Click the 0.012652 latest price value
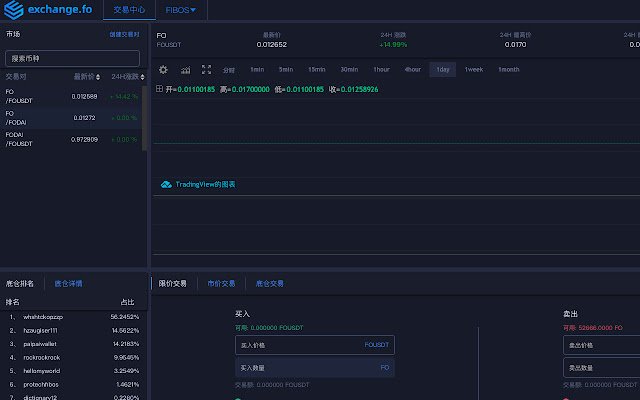Viewport: 640px width, 400px height. click(x=271, y=44)
